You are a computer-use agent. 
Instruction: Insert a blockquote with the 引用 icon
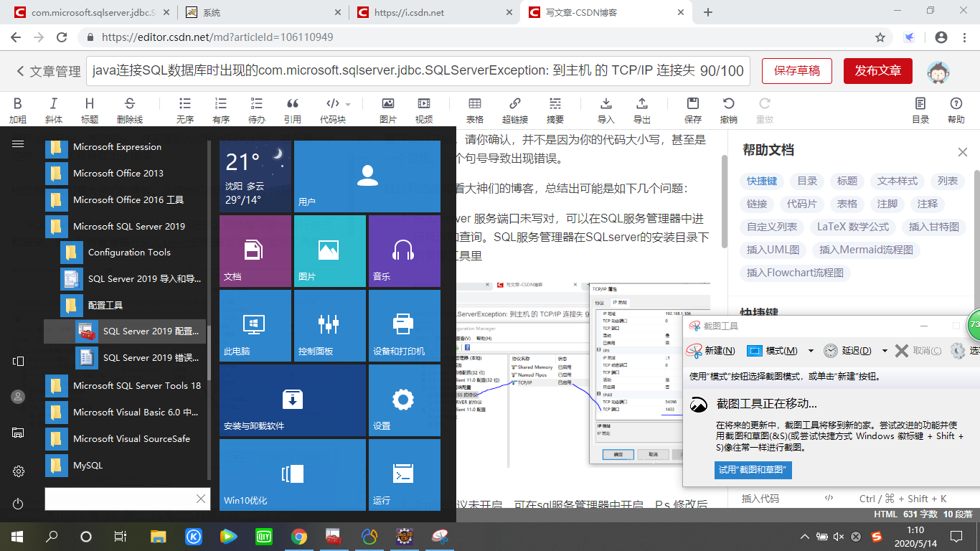pos(293,108)
